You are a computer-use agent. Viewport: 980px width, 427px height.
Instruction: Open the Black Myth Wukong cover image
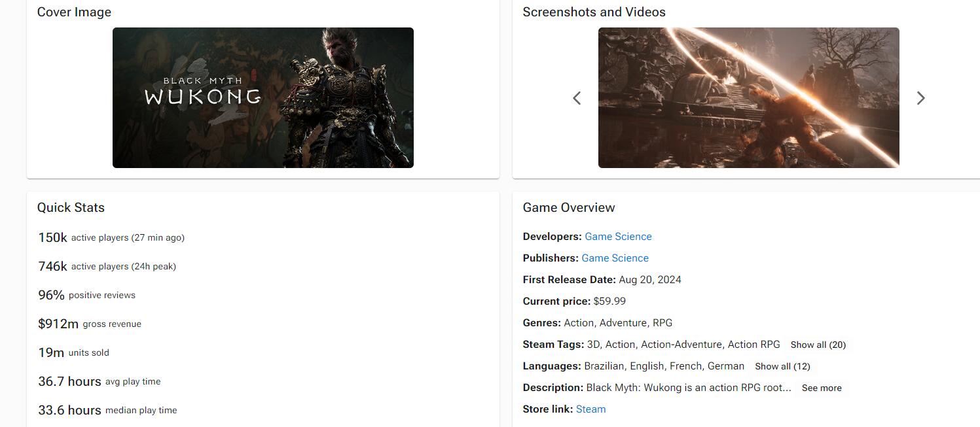click(x=263, y=97)
